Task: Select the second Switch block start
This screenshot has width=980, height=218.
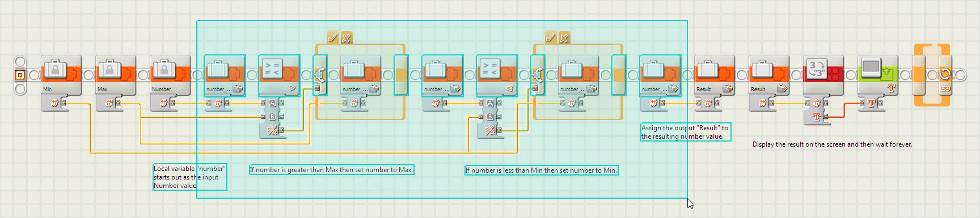Action: click(x=538, y=75)
